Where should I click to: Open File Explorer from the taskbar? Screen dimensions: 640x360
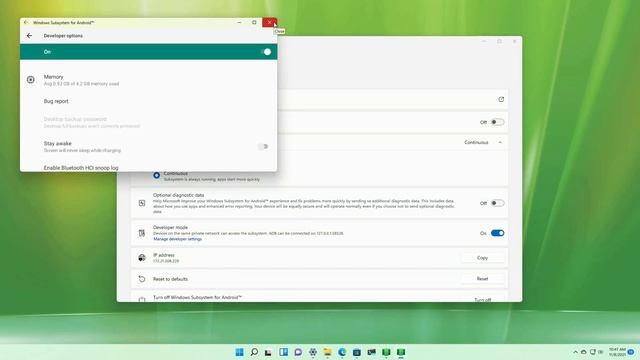pyautogui.click(x=327, y=352)
